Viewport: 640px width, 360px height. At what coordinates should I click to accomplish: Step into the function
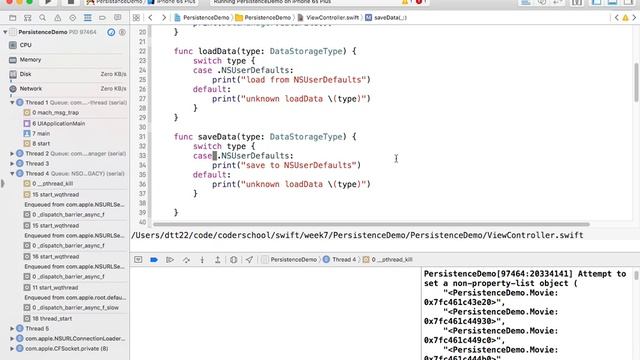coord(202,260)
